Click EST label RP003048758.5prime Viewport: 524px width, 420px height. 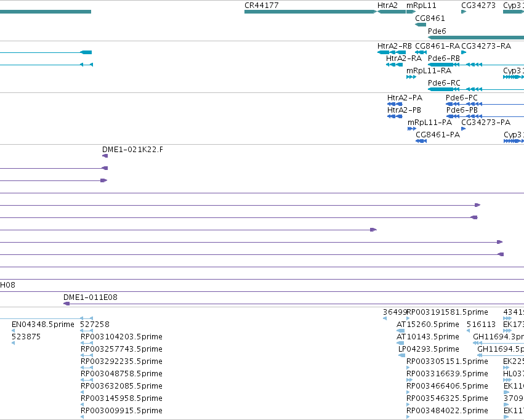point(121,374)
